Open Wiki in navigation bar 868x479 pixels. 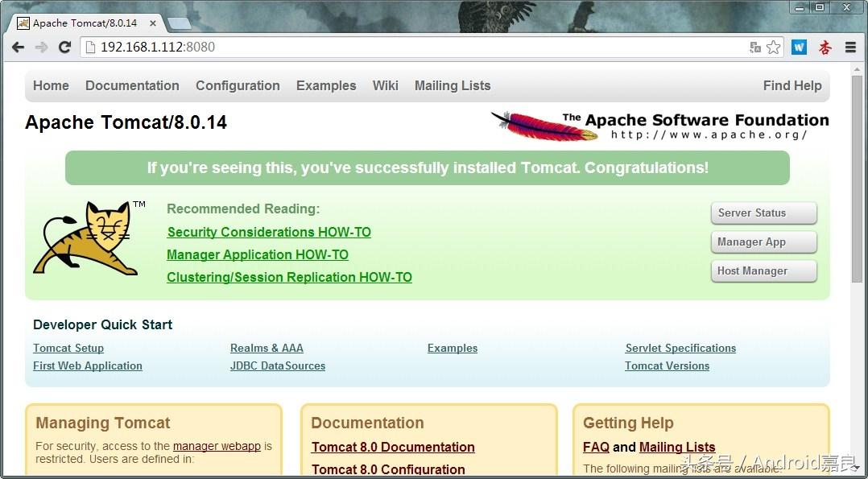coord(385,85)
